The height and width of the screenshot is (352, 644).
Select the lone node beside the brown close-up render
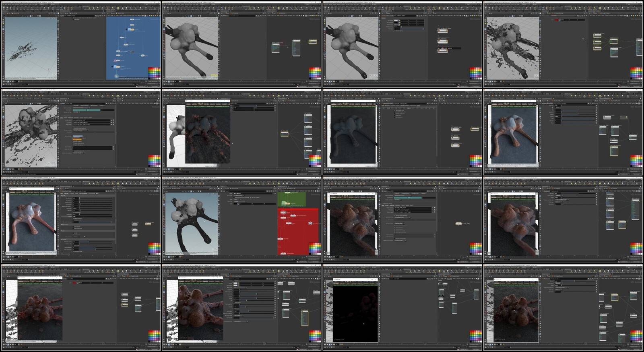tap(459, 223)
